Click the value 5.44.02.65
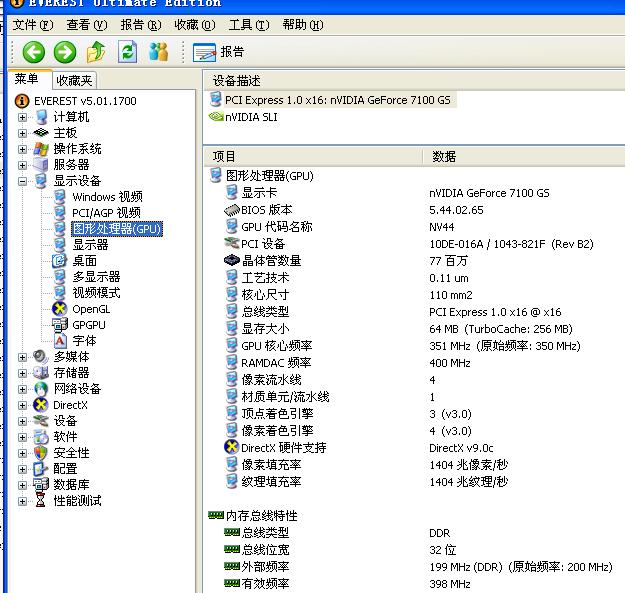Image resolution: width=625 pixels, height=593 pixels. coord(456,210)
